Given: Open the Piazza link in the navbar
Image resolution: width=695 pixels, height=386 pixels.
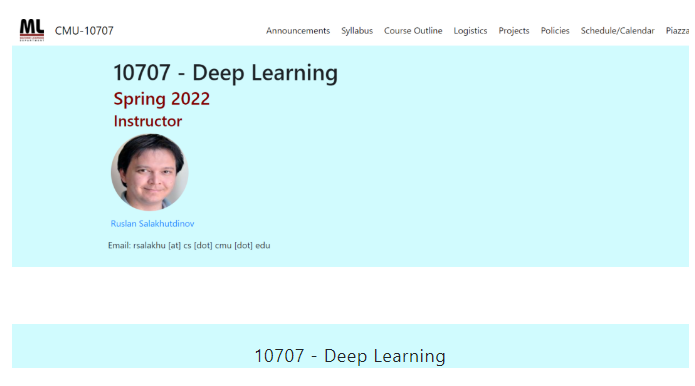Looking at the screenshot, I should click(x=677, y=31).
